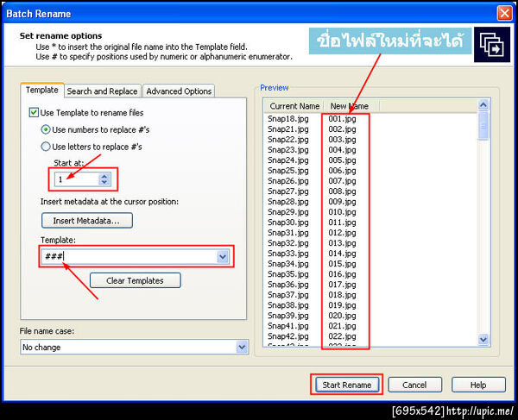Image resolution: width=518 pixels, height=420 pixels.
Task: Select Use numbers to replace #'s
Action: 46,129
